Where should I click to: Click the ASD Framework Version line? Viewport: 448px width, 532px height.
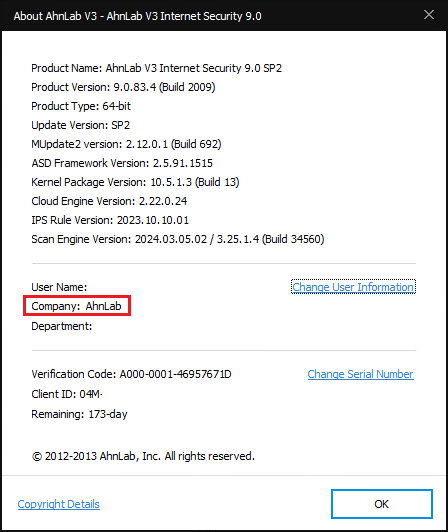122,163
